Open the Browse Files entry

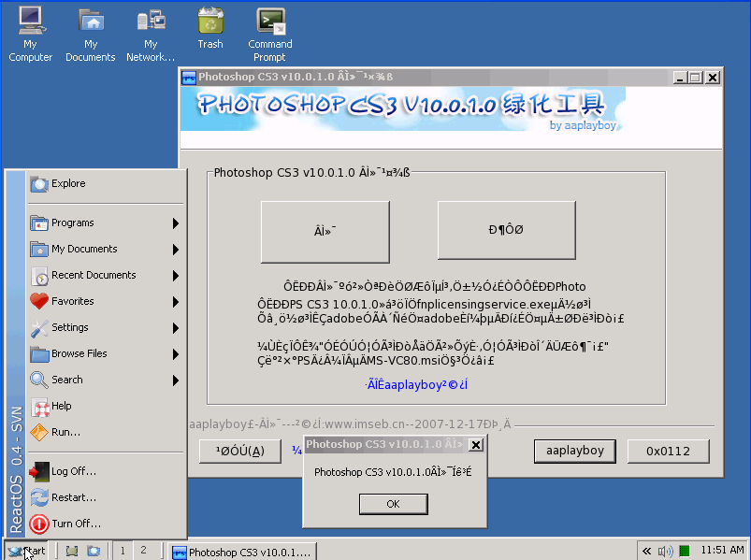pyautogui.click(x=106, y=354)
